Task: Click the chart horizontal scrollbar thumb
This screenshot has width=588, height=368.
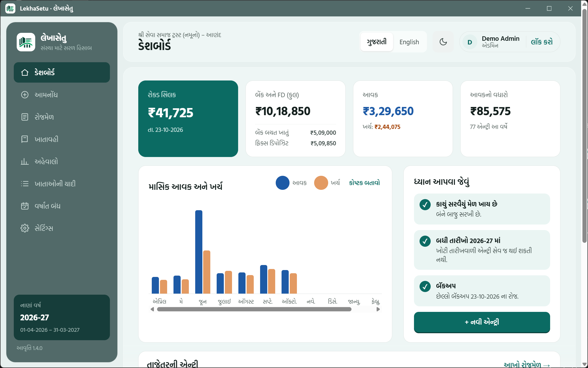Action: click(x=254, y=309)
